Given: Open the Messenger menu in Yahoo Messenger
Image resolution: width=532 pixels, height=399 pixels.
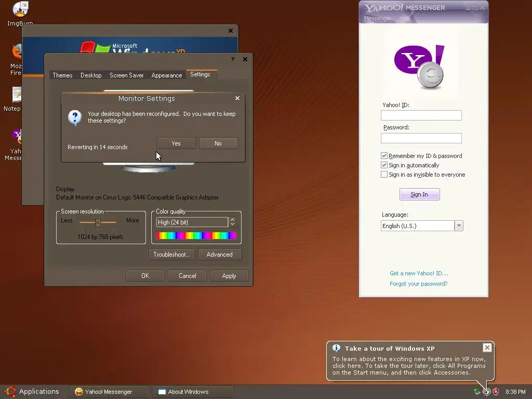Looking at the screenshot, I should (377, 18).
